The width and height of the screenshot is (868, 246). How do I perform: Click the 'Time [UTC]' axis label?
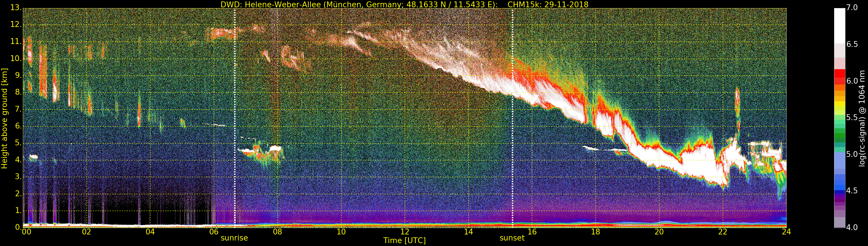tap(404, 241)
